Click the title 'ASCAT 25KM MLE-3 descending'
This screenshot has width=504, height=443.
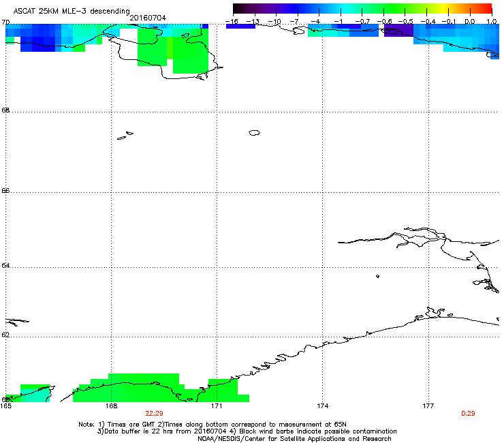(72, 11)
